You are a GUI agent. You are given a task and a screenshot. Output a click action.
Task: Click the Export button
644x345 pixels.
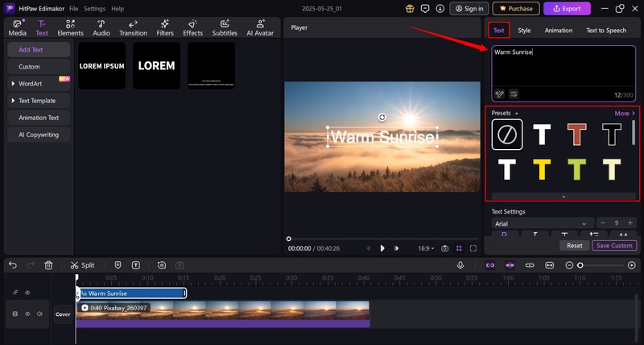click(x=568, y=9)
